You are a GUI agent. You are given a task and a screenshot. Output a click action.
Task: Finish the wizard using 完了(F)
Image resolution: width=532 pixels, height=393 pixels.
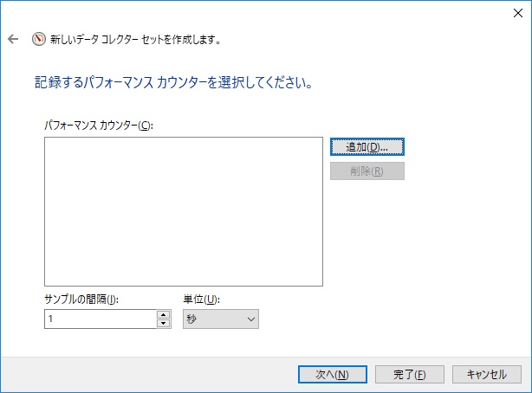(x=410, y=374)
